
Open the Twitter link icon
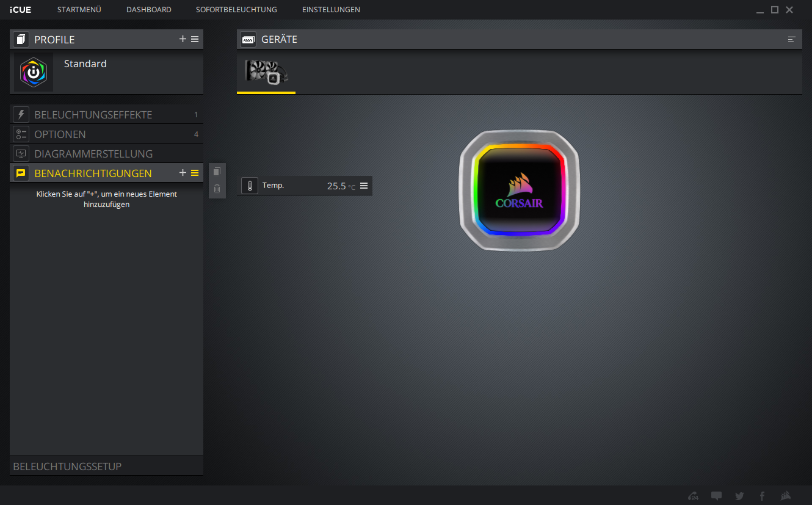(x=739, y=496)
